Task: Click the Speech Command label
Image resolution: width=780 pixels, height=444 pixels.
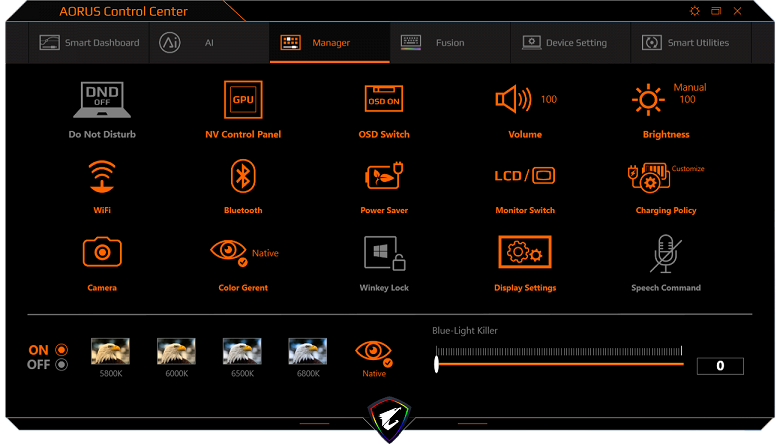Action: 666,288
